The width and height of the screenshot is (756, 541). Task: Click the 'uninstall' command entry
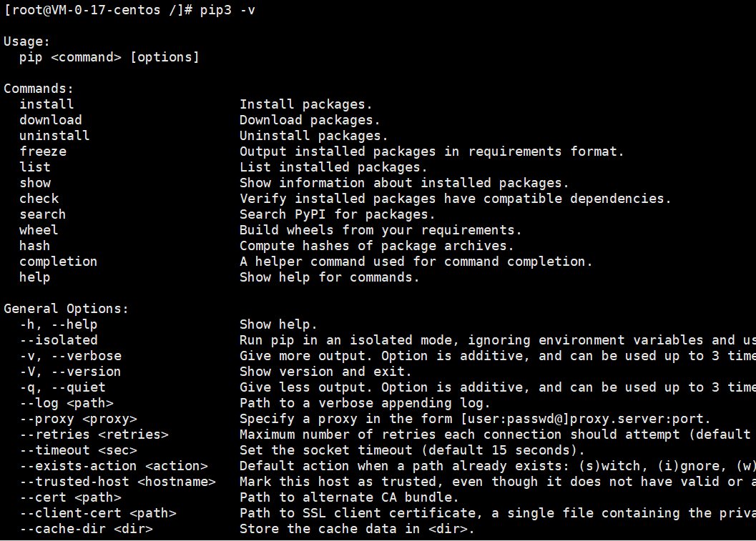pyautogui.click(x=54, y=136)
